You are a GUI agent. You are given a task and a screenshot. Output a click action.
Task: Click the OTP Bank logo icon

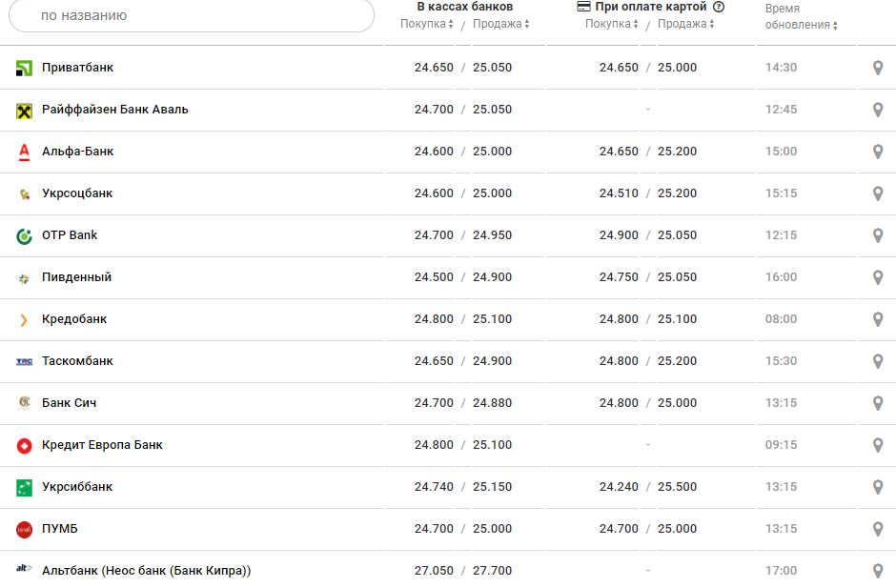(25, 236)
